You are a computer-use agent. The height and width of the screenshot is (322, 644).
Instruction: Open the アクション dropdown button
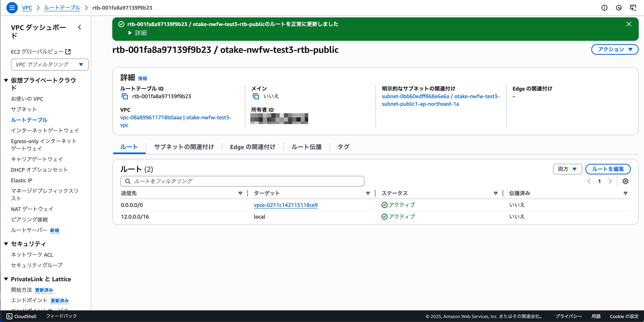coord(615,49)
